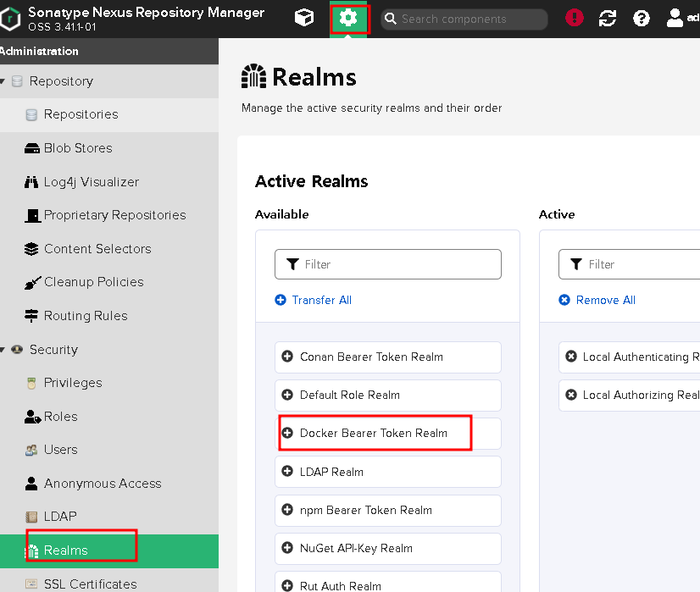
Task: Open Proprietary Repositories
Action: point(109,215)
